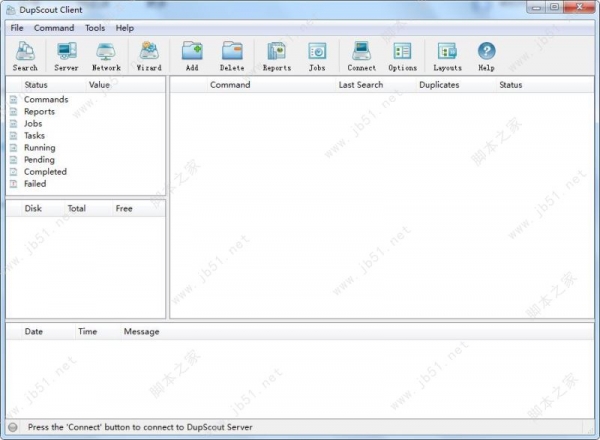Select the Tasks status row text
600x440 pixels.
[34, 135]
